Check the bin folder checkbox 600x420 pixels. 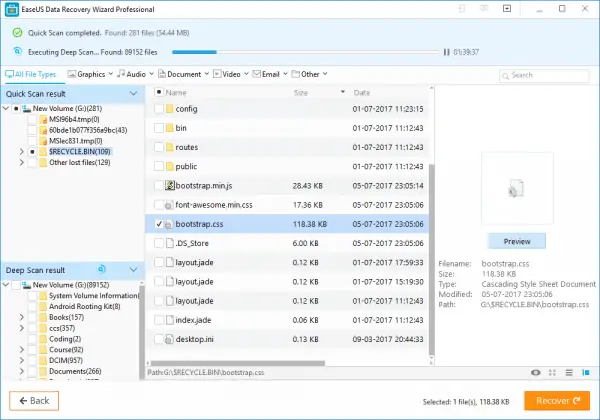(x=159, y=128)
